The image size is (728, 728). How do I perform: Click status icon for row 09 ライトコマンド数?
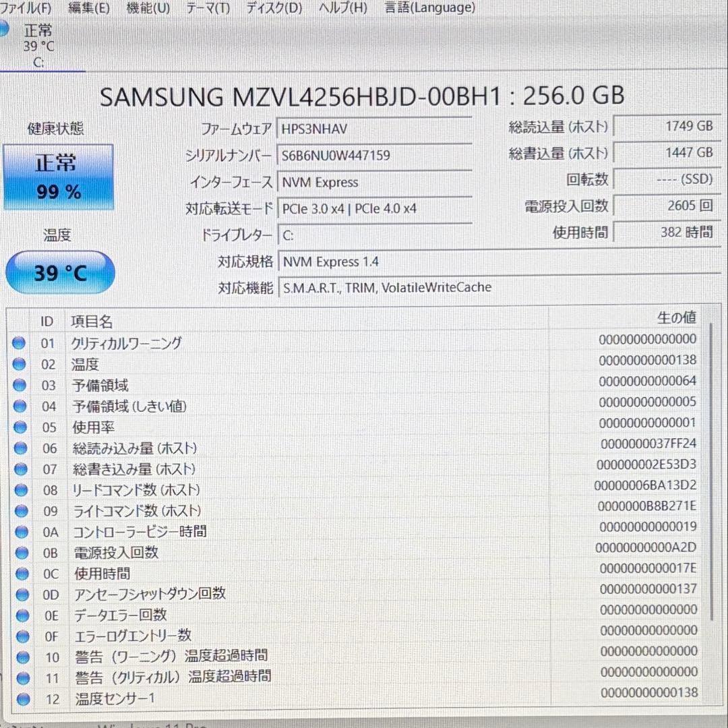tap(22, 511)
